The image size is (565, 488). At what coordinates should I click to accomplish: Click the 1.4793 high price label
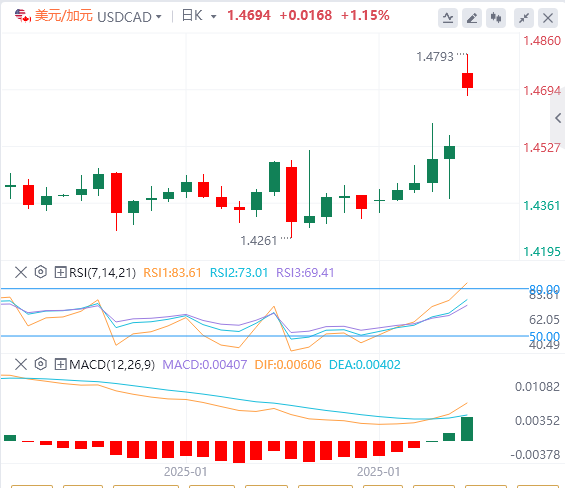[435, 57]
